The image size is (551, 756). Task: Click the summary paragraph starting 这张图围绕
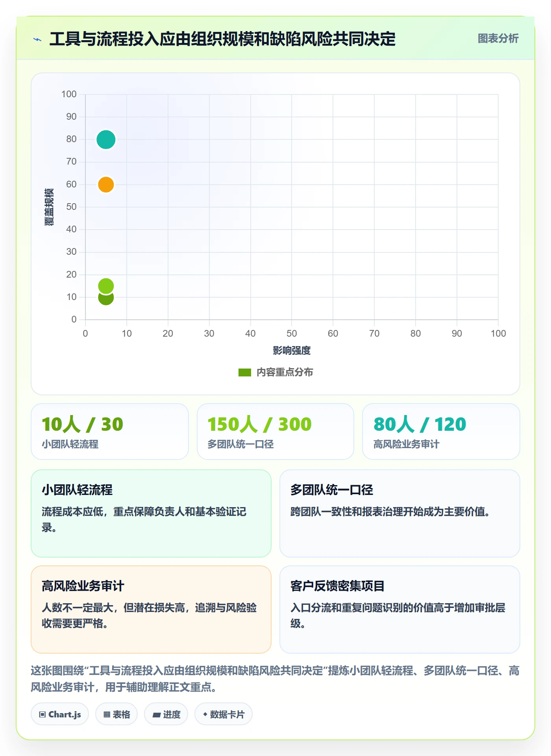tap(275, 679)
